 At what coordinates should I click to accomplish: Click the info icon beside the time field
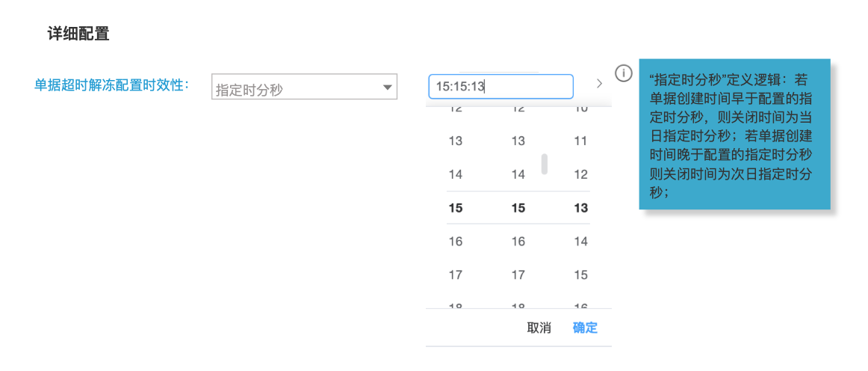click(x=623, y=73)
